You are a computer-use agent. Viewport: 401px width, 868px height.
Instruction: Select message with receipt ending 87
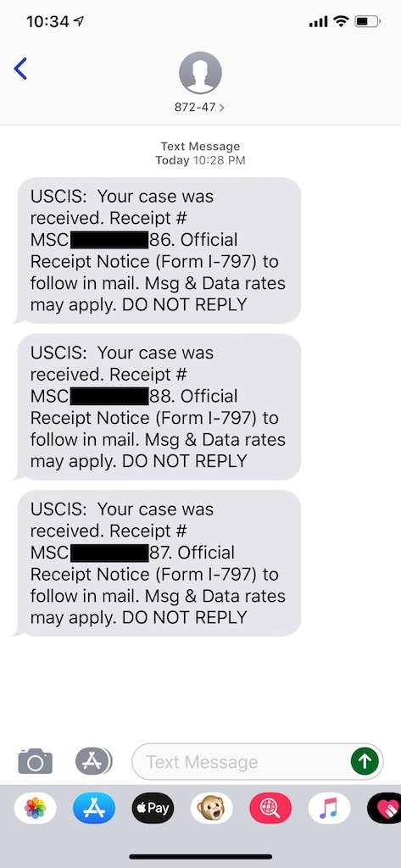coord(158,563)
